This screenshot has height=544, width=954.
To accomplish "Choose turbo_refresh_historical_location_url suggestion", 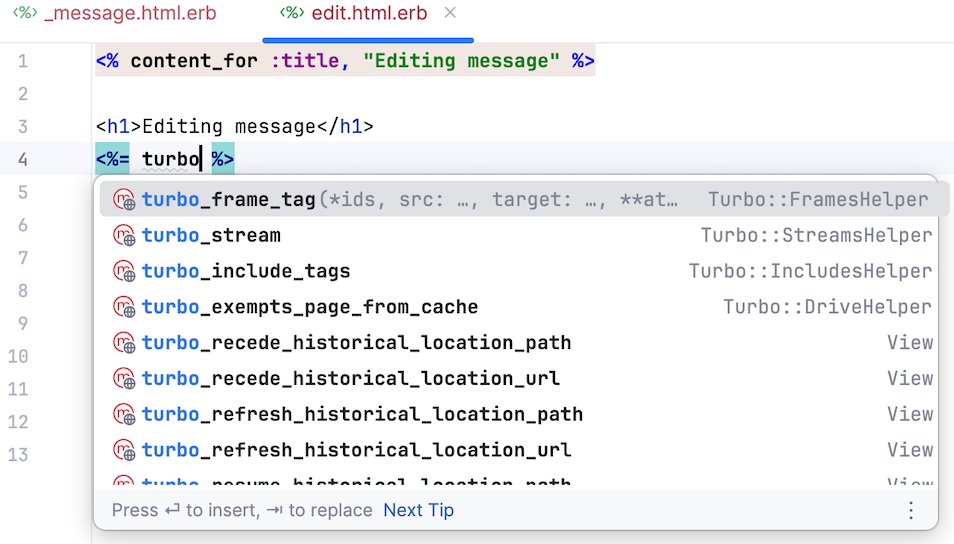I will (x=518, y=450).
